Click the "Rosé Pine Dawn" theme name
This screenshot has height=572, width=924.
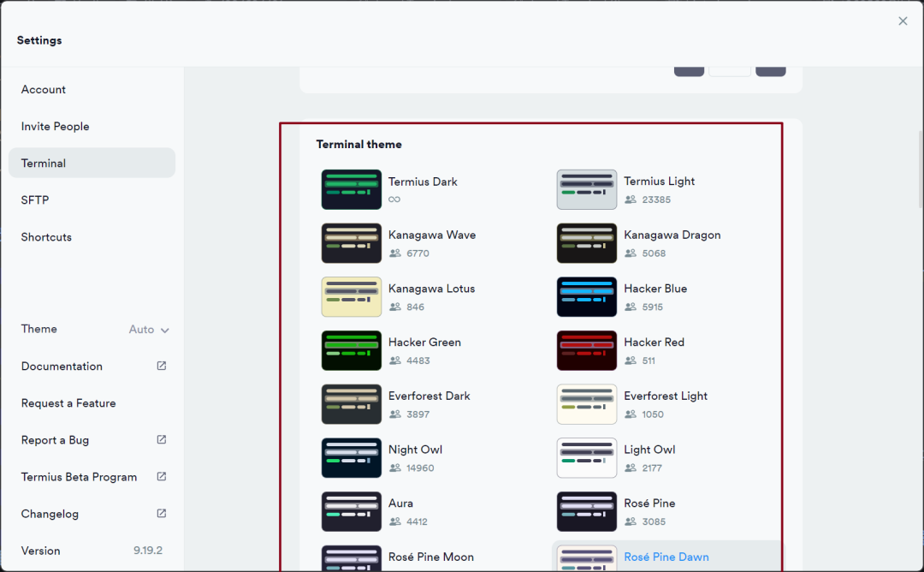tap(666, 557)
